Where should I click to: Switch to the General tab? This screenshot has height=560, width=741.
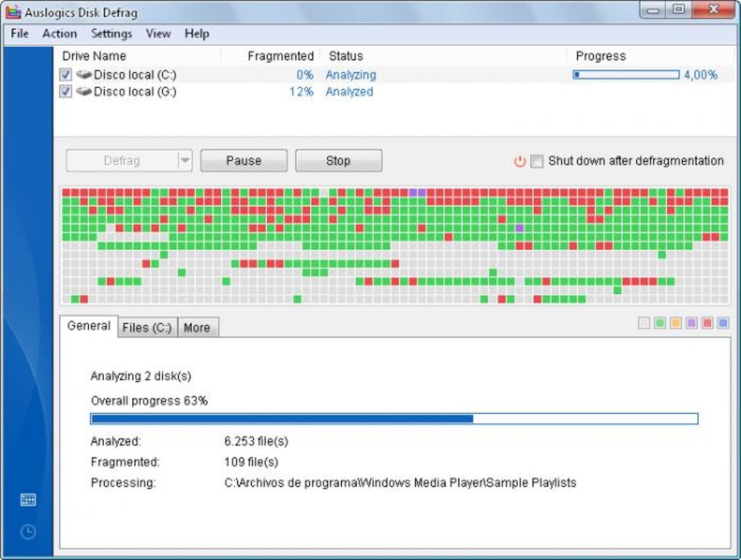89,326
